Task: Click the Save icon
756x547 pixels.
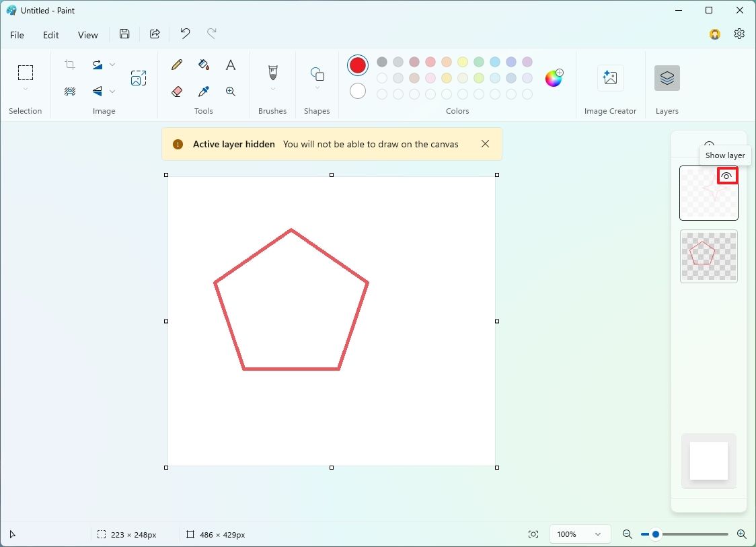Action: [124, 34]
